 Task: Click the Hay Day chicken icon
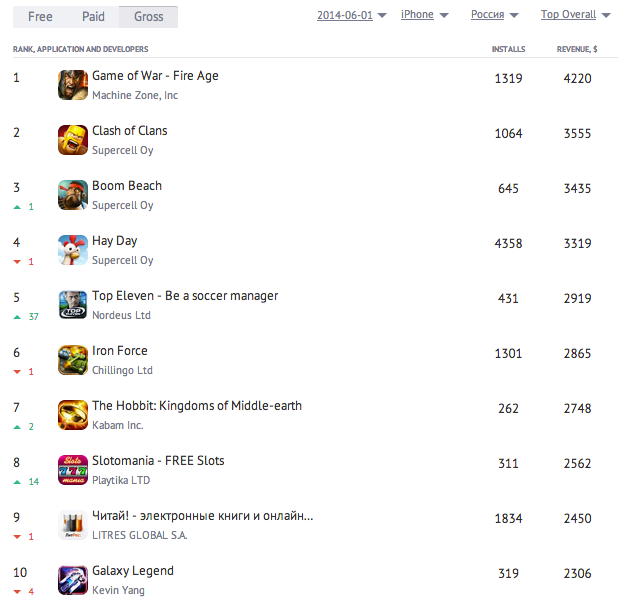coord(73,250)
